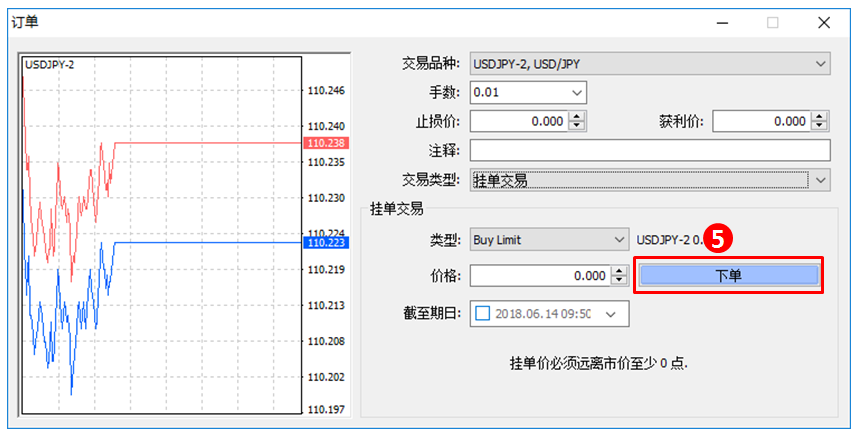The width and height of the screenshot is (861, 436).
Task: Decrease 获利价 take profit with down arrow
Action: (x=820, y=126)
